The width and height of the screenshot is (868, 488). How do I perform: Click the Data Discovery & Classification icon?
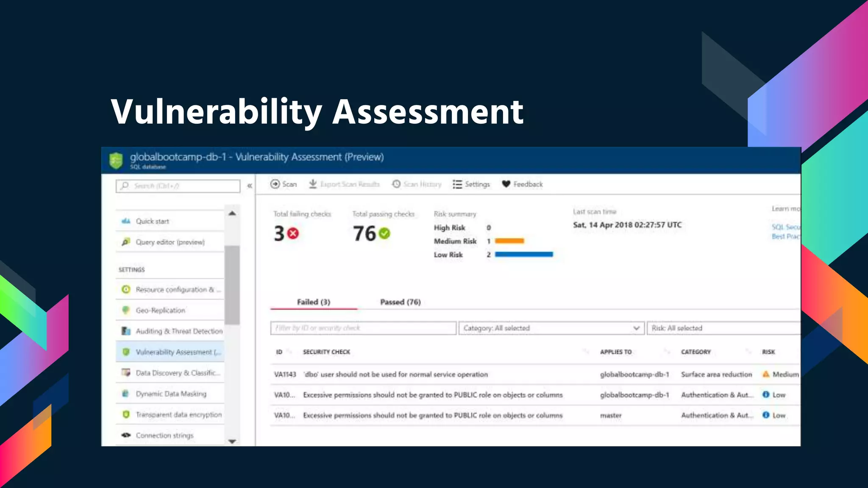point(126,373)
